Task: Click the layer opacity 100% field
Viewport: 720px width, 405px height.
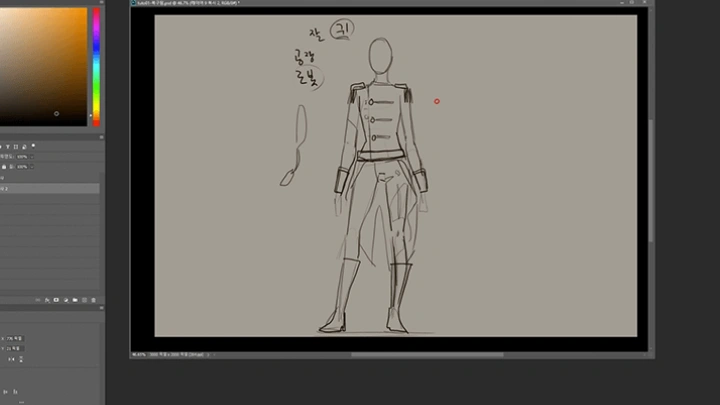Action: [22, 157]
